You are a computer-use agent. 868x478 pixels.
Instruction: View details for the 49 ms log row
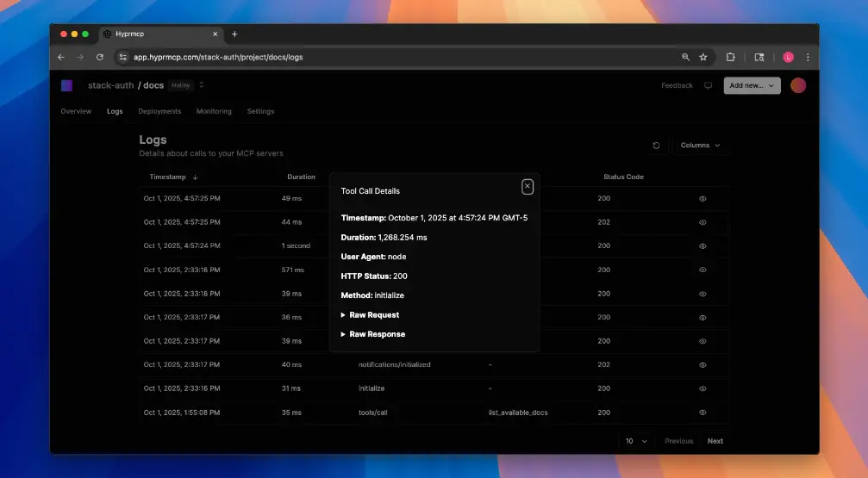pos(703,199)
